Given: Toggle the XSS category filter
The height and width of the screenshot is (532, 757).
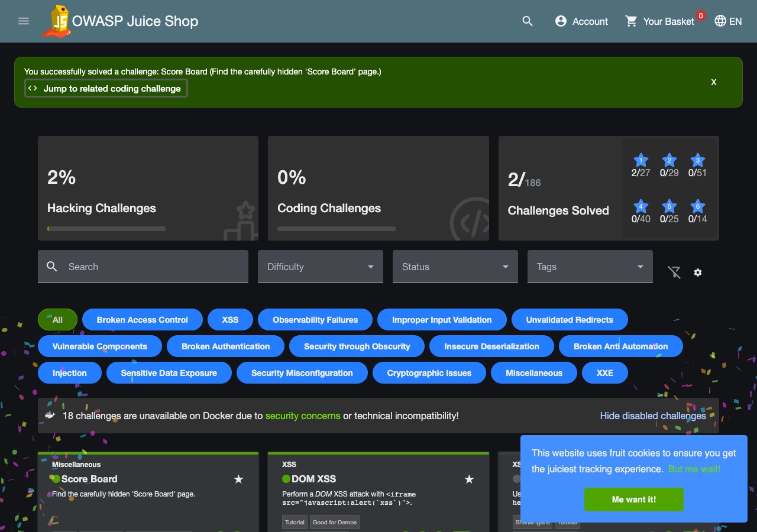Looking at the screenshot, I should [230, 320].
